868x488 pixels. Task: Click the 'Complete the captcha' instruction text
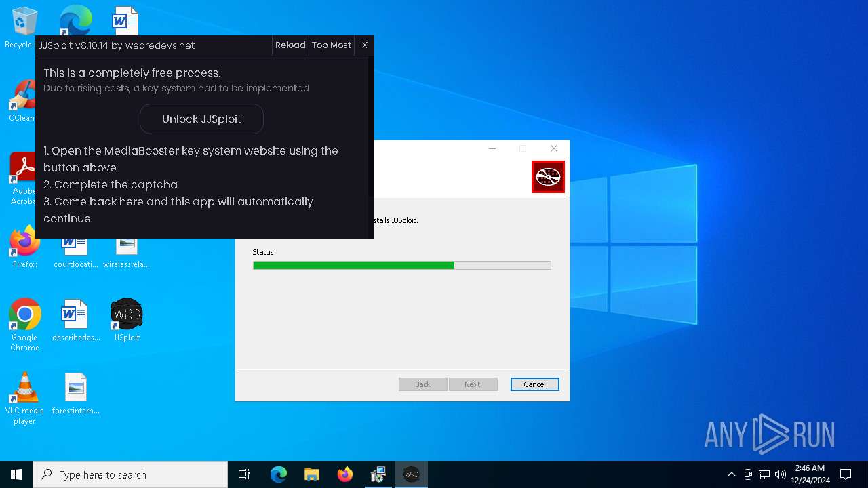pyautogui.click(x=111, y=184)
